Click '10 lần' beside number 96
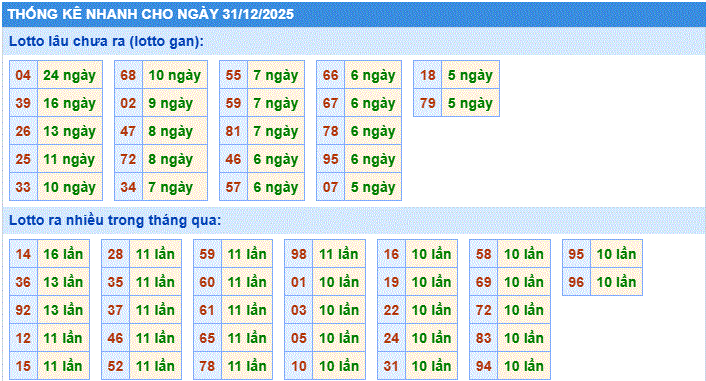This screenshot has width=706, height=381. tap(616, 281)
